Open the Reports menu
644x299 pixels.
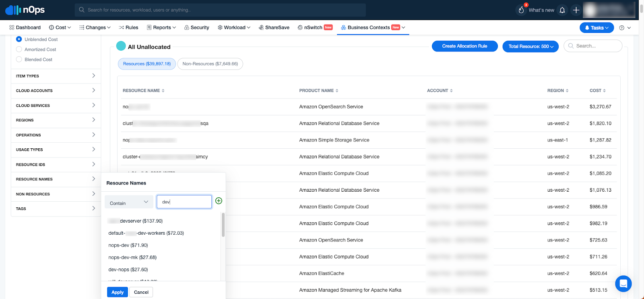pyautogui.click(x=161, y=28)
